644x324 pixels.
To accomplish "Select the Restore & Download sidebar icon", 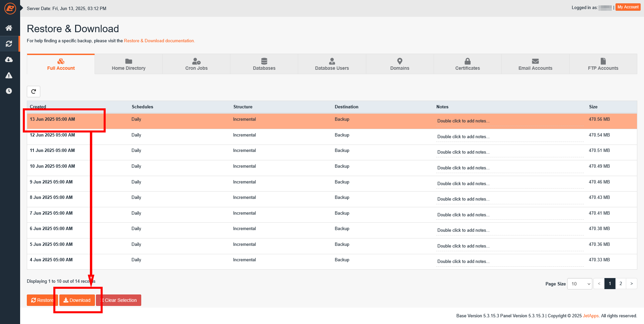I will click(x=9, y=44).
